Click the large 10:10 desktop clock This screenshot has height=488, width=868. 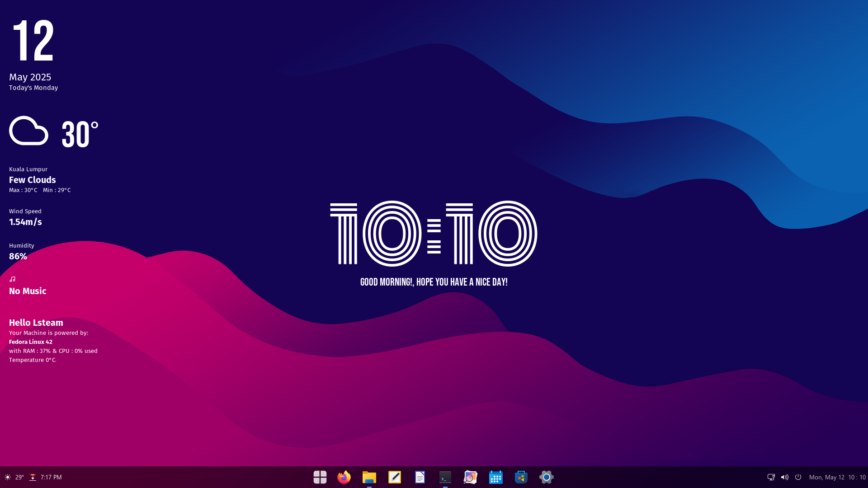coord(434,234)
